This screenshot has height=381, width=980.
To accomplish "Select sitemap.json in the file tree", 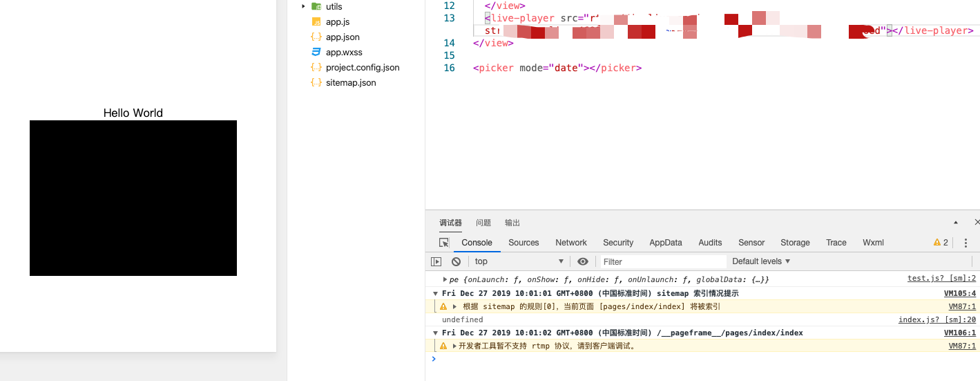I will (x=351, y=83).
